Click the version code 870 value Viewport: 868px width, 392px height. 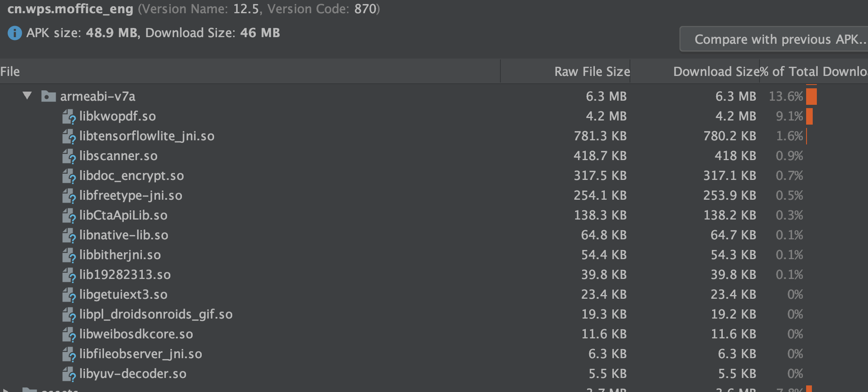365,9
